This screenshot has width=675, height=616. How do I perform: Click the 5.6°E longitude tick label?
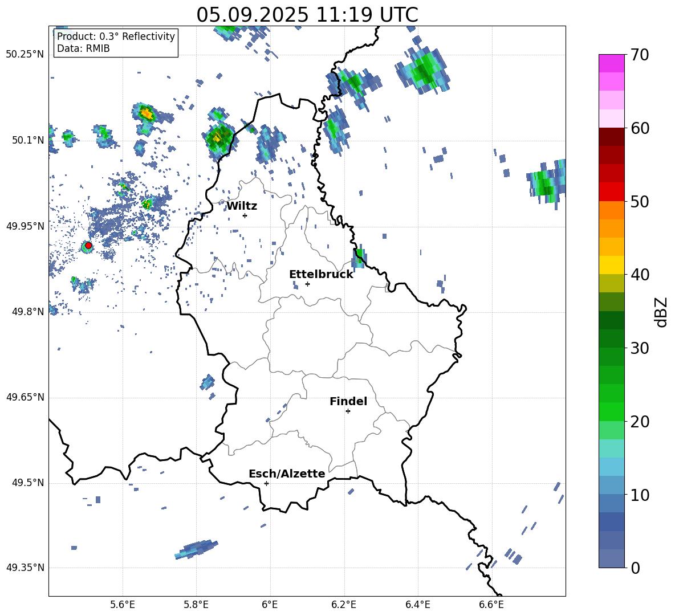(x=123, y=605)
